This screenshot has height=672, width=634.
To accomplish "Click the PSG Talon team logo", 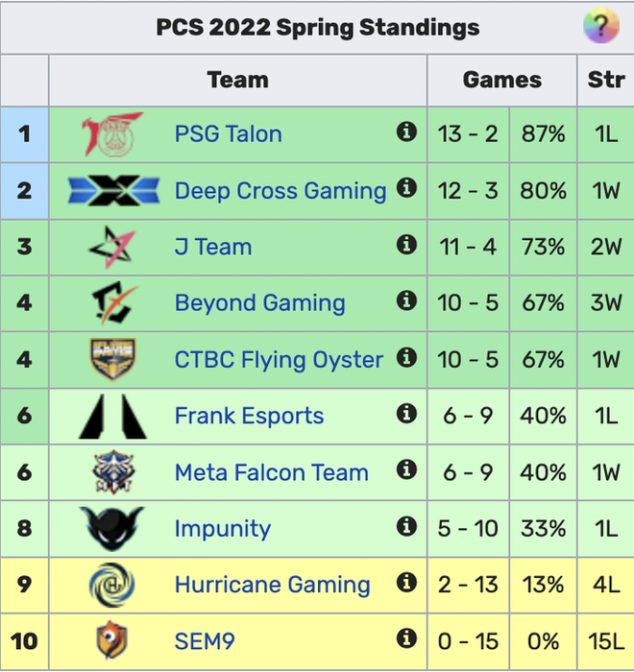I will pos(112,134).
